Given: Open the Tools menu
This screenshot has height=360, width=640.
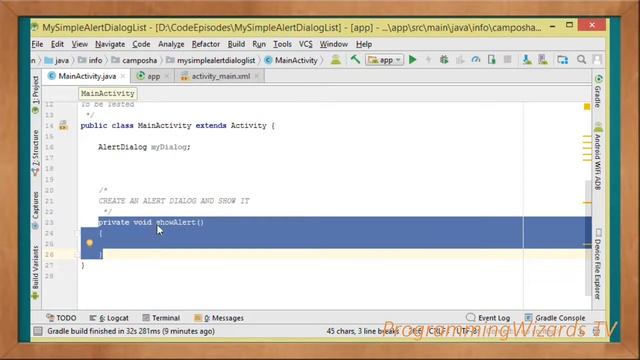Looking at the screenshot, I should (x=282, y=44).
